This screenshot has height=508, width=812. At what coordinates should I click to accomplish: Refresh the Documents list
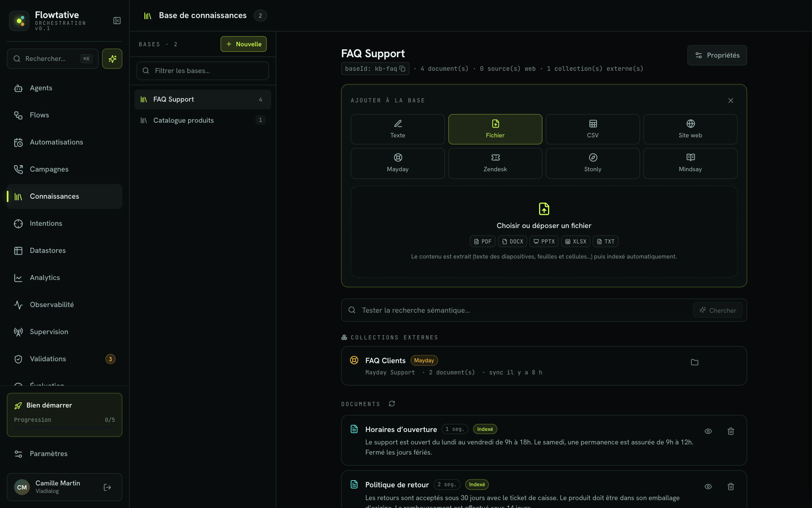pyautogui.click(x=392, y=404)
